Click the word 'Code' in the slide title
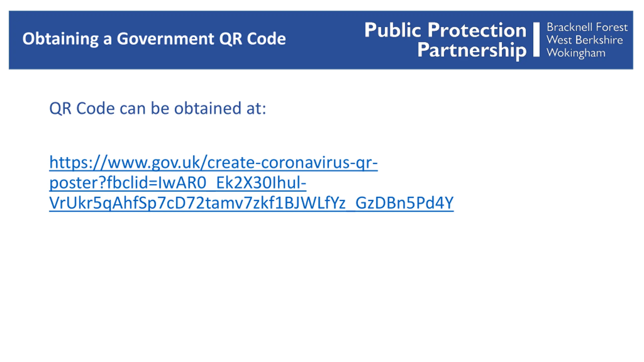The width and height of the screenshot is (644, 362). (266, 39)
